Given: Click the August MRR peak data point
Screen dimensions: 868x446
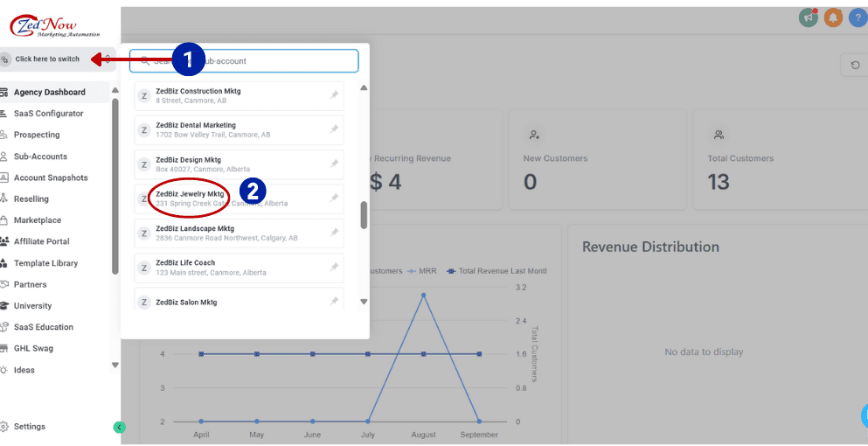Looking at the screenshot, I should click(423, 296).
